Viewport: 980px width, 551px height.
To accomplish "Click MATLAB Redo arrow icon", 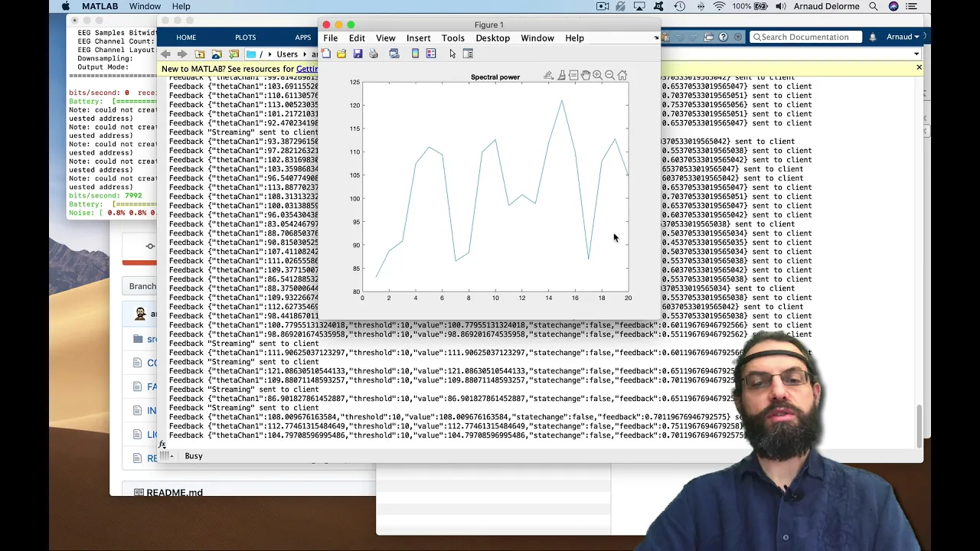I will point(694,37).
